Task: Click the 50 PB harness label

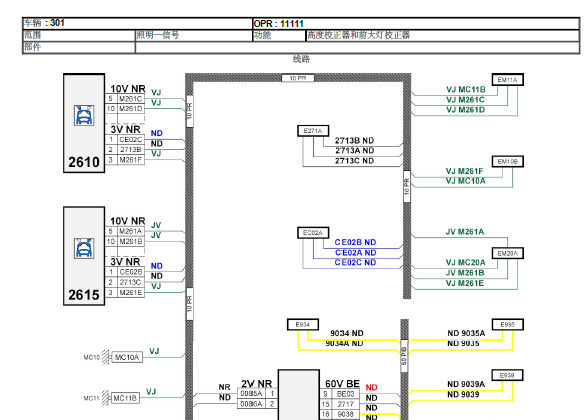Action: [404, 356]
